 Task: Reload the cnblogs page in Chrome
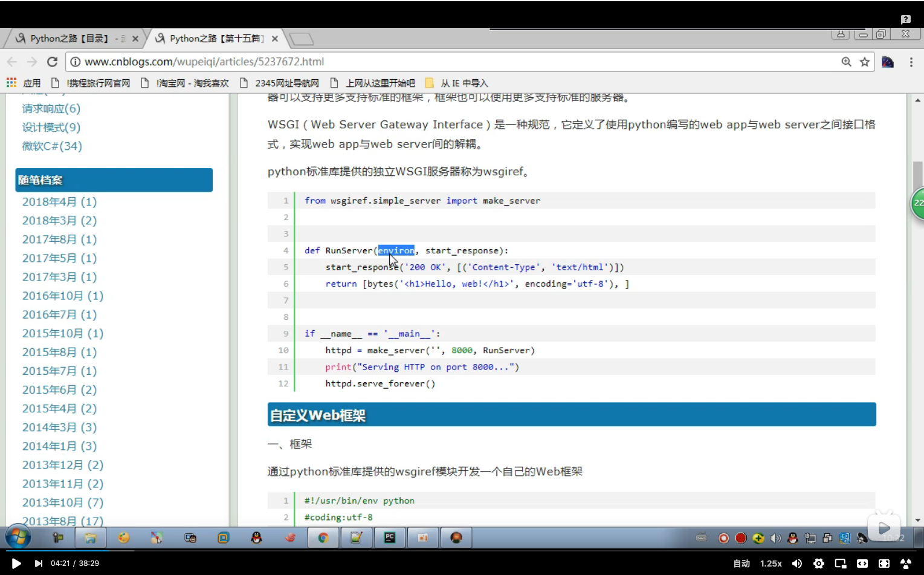pyautogui.click(x=53, y=62)
